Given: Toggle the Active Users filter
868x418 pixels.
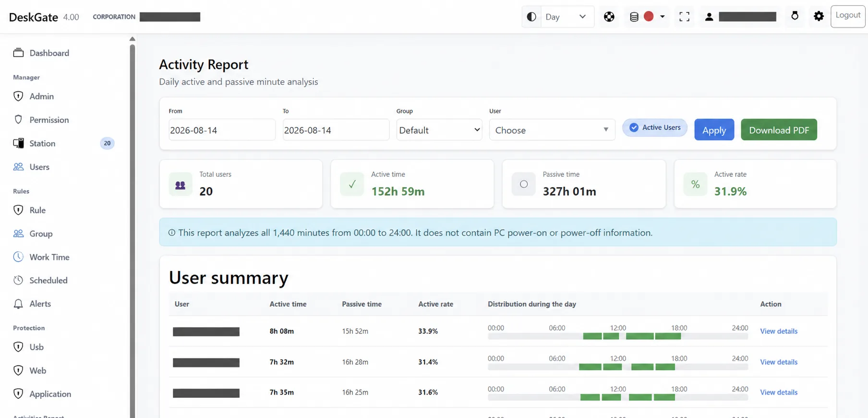Looking at the screenshot, I should [655, 127].
